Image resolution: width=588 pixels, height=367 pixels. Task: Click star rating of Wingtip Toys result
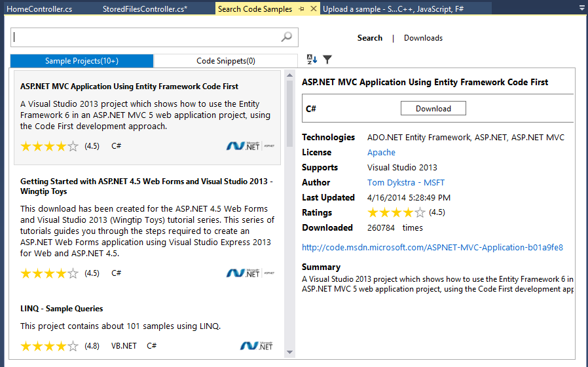(x=50, y=273)
